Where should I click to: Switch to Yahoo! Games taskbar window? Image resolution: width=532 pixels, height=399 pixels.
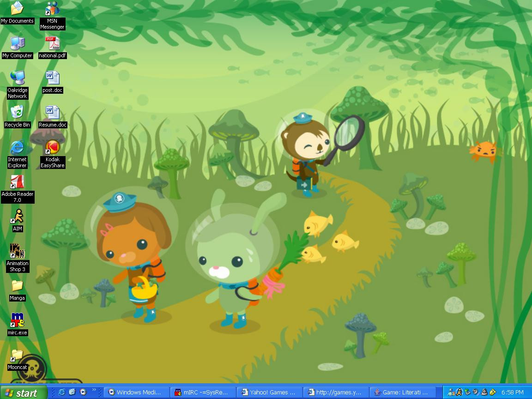[x=269, y=392]
